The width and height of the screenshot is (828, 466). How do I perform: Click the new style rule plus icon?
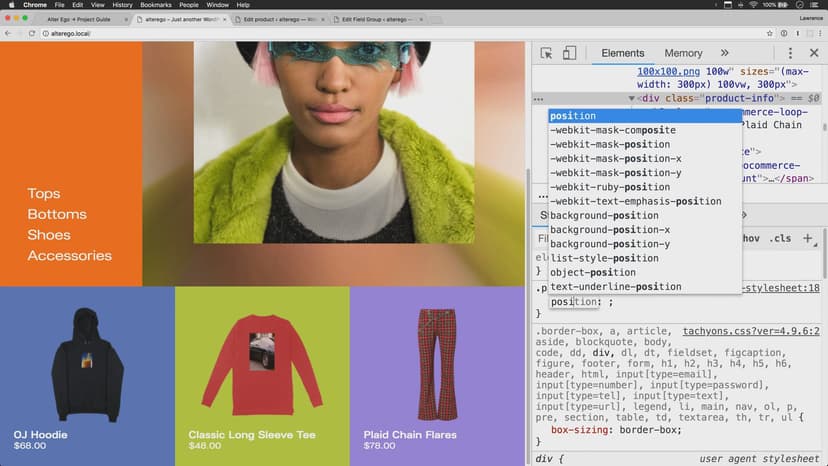click(x=808, y=238)
